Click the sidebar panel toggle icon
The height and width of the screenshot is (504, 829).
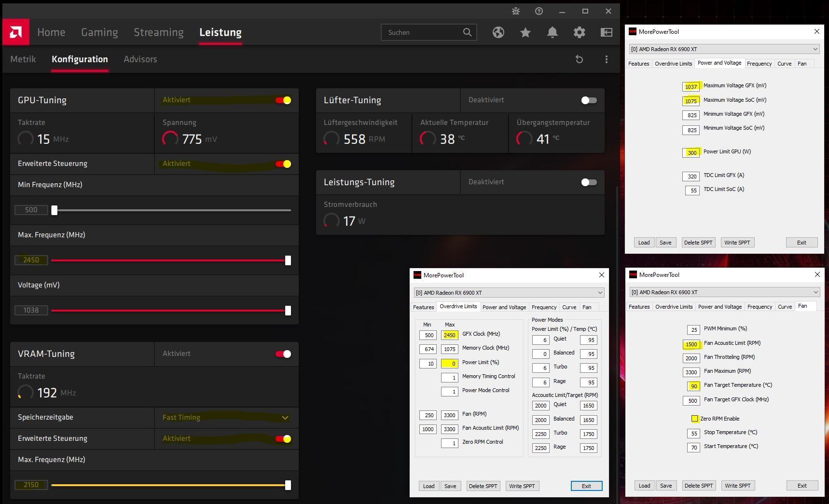coord(607,32)
